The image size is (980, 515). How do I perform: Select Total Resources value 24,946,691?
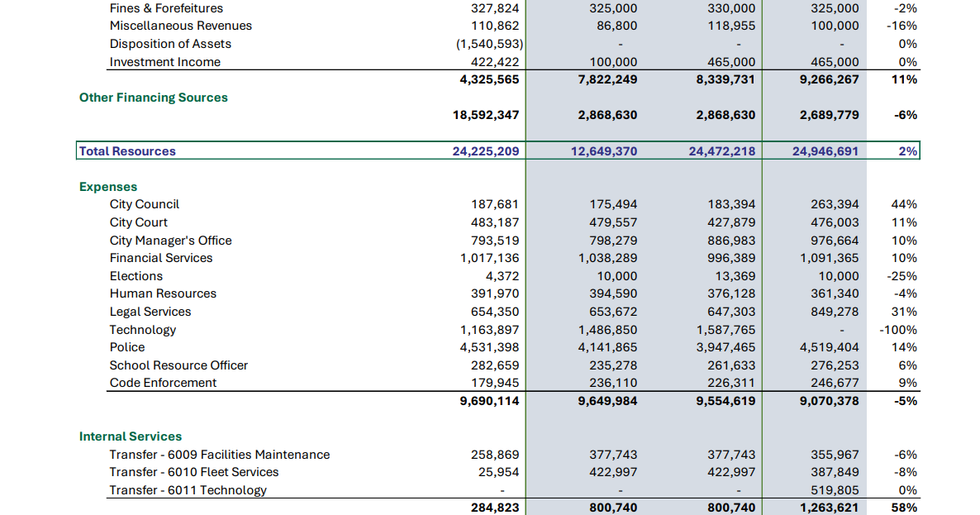(x=825, y=151)
